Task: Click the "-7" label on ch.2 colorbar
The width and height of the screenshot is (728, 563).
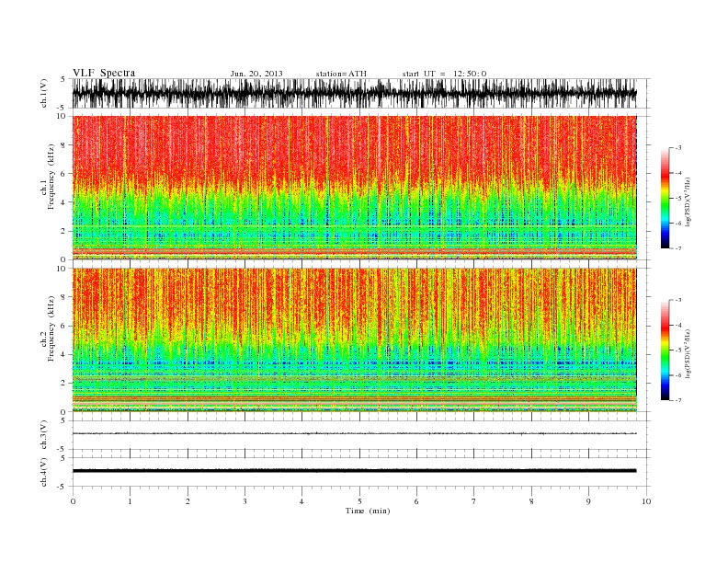Action: [x=678, y=400]
